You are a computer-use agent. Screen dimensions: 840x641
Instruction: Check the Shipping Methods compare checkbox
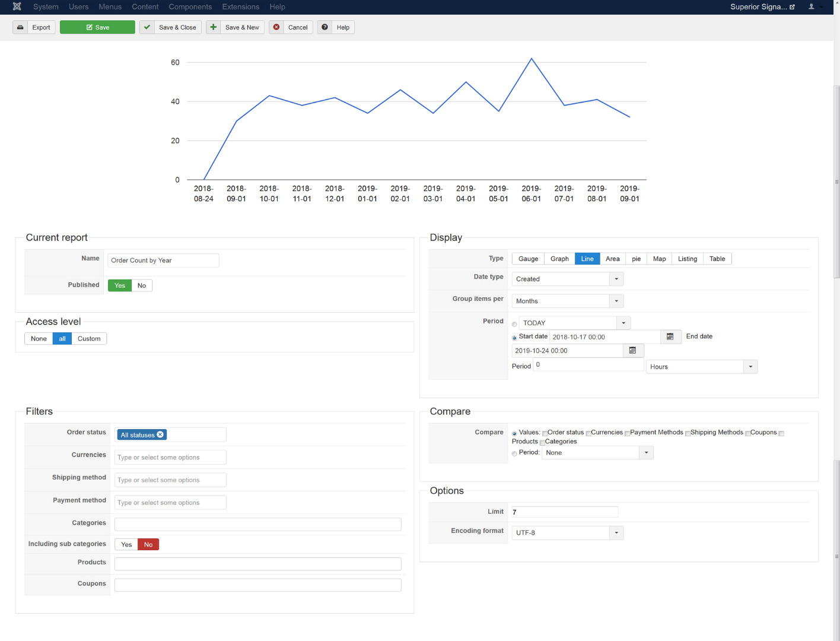pyautogui.click(x=688, y=433)
